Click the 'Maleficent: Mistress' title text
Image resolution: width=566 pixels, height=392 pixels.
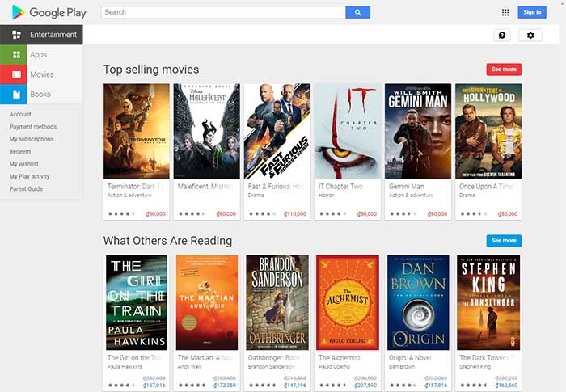(205, 187)
